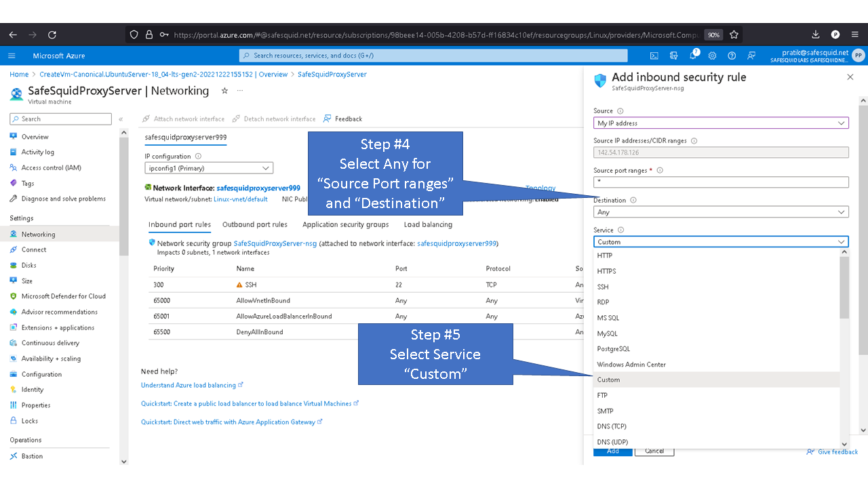Click the browser back arrow
The image size is (868, 488).
pos(14,35)
